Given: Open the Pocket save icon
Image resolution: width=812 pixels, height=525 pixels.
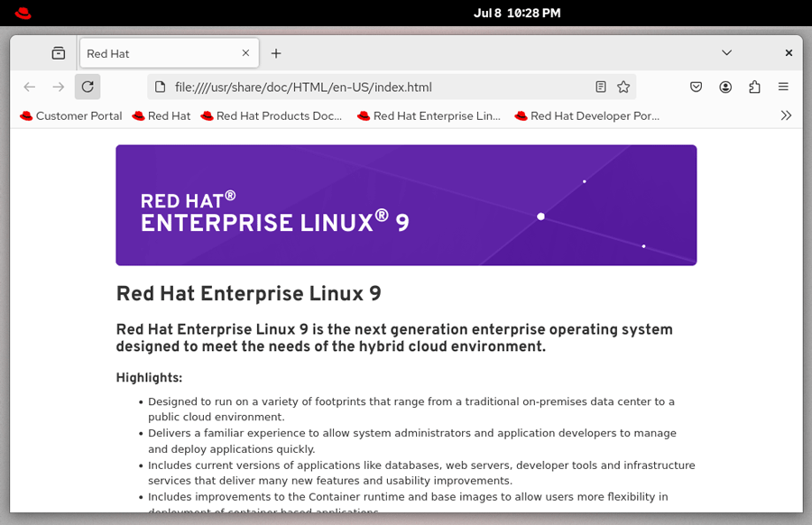Looking at the screenshot, I should point(696,87).
